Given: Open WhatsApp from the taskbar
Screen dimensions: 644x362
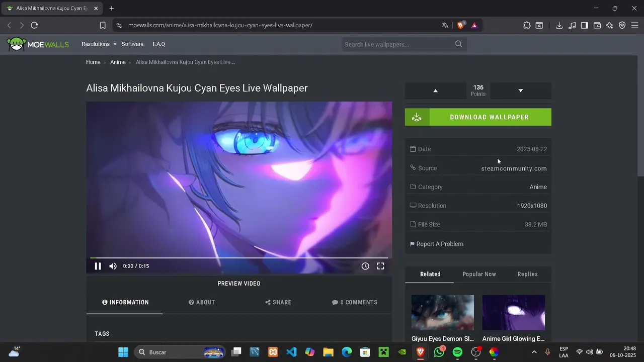Looking at the screenshot, I should (x=439, y=352).
